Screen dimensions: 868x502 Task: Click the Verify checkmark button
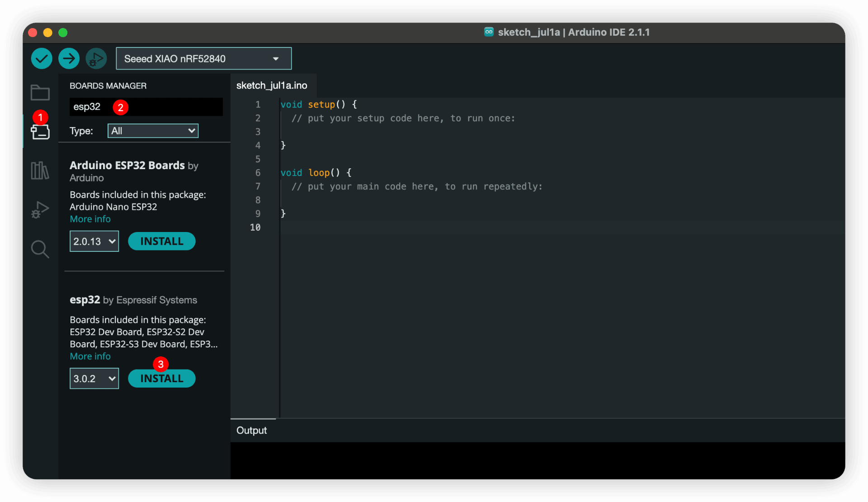tap(42, 58)
